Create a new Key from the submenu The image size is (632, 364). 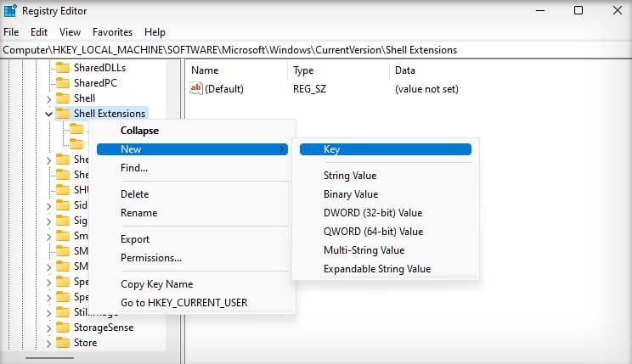click(386, 149)
